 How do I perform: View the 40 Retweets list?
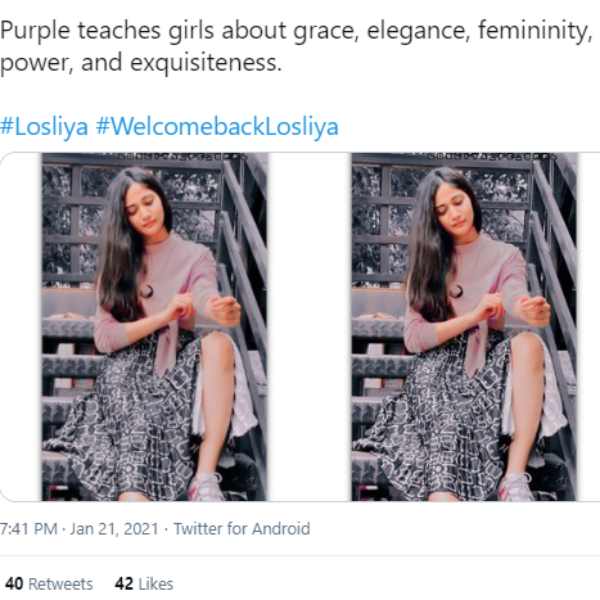49,584
